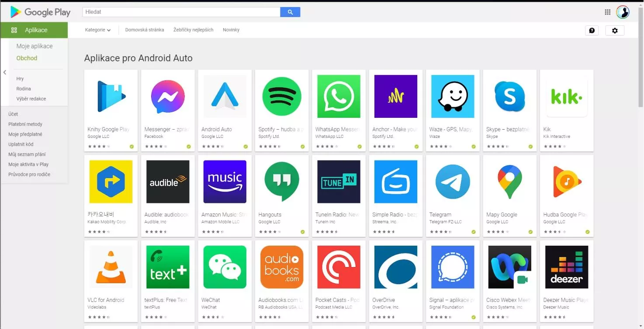Open Uplatnit kód link
Screen dimensions: 644x329
pos(21,144)
